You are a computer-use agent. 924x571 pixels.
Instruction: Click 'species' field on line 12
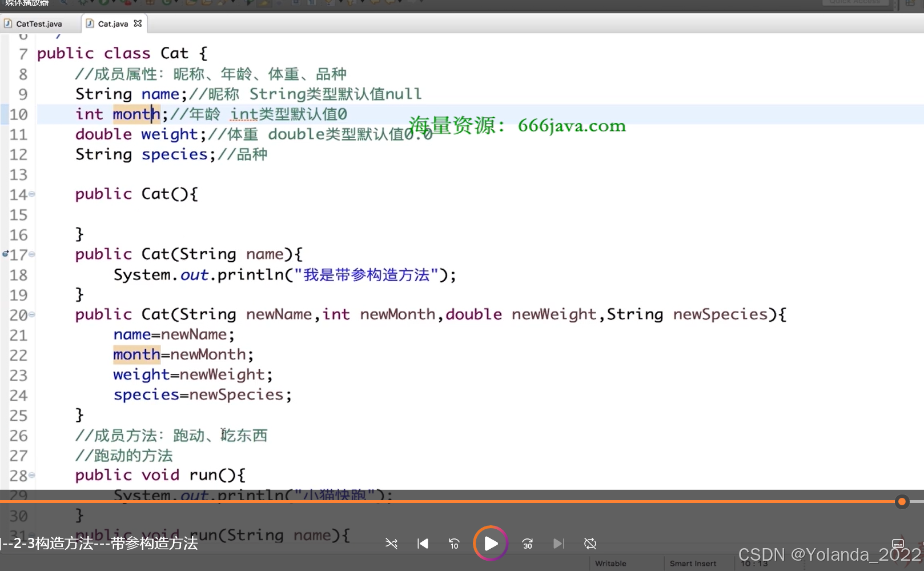[x=175, y=154]
